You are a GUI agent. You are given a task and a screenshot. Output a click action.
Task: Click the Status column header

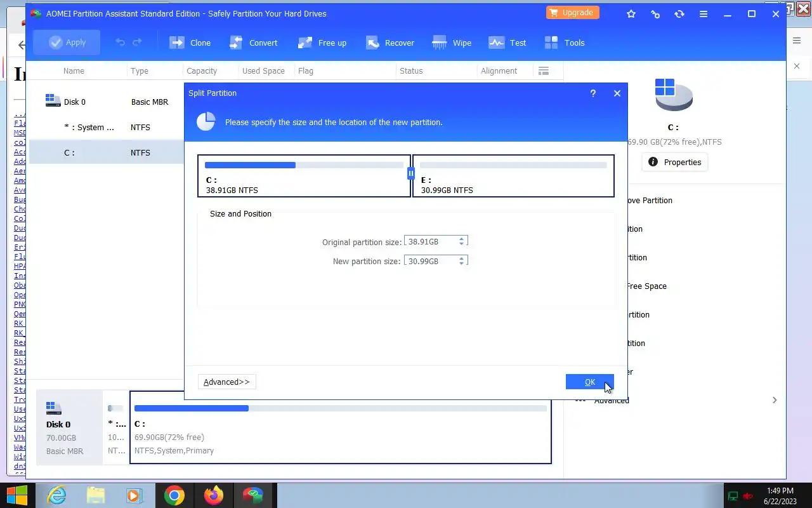[411, 70]
